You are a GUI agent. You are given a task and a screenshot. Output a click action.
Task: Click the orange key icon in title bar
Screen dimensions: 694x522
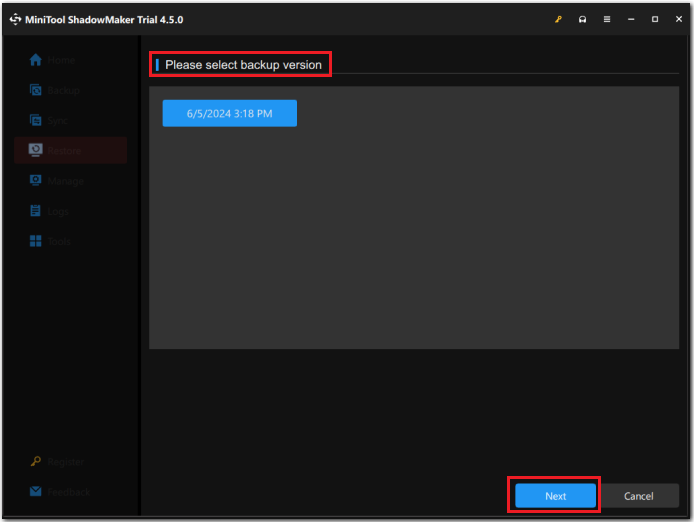tap(559, 19)
